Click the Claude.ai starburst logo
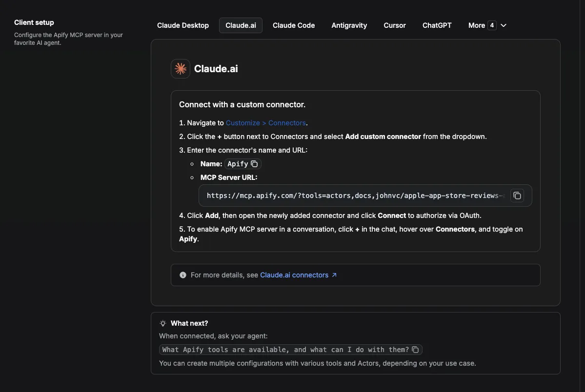The height and width of the screenshot is (392, 585). point(181,69)
